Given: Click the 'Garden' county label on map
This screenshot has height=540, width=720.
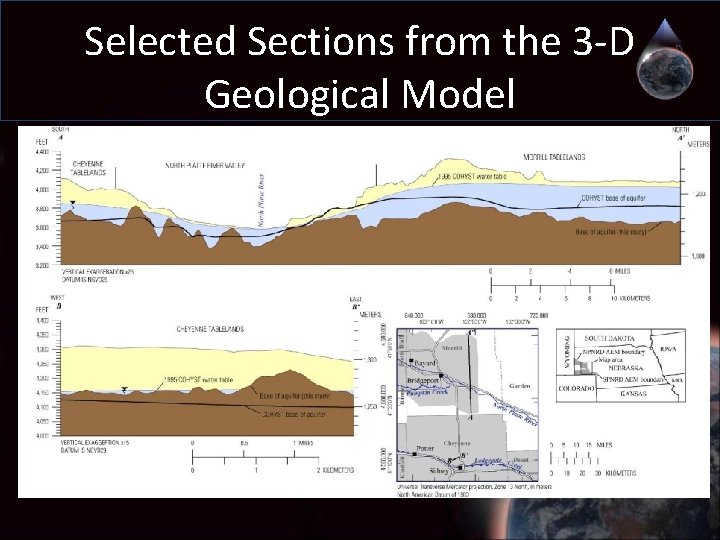Looking at the screenshot, I should click(x=520, y=386).
